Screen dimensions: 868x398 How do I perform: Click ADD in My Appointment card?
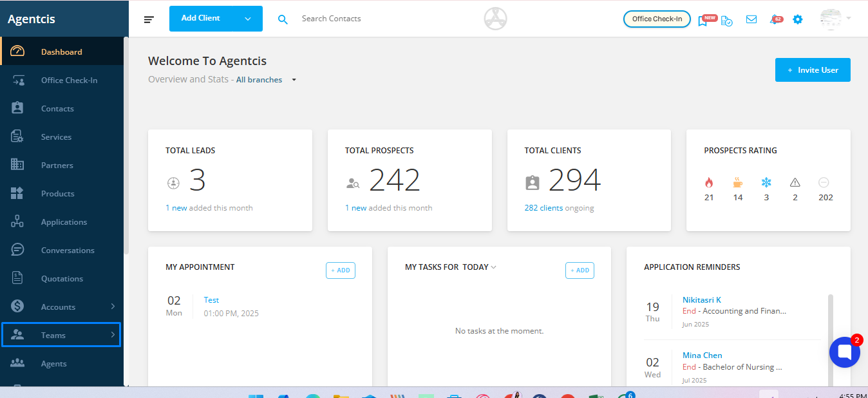coord(341,270)
